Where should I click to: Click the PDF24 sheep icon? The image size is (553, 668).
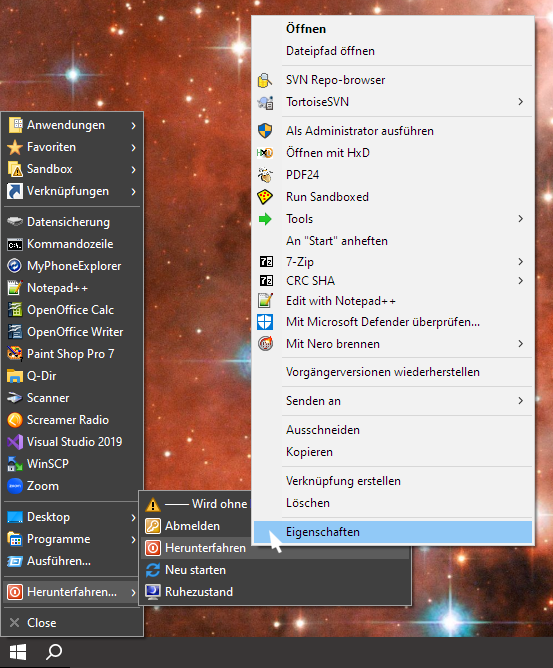click(x=265, y=175)
